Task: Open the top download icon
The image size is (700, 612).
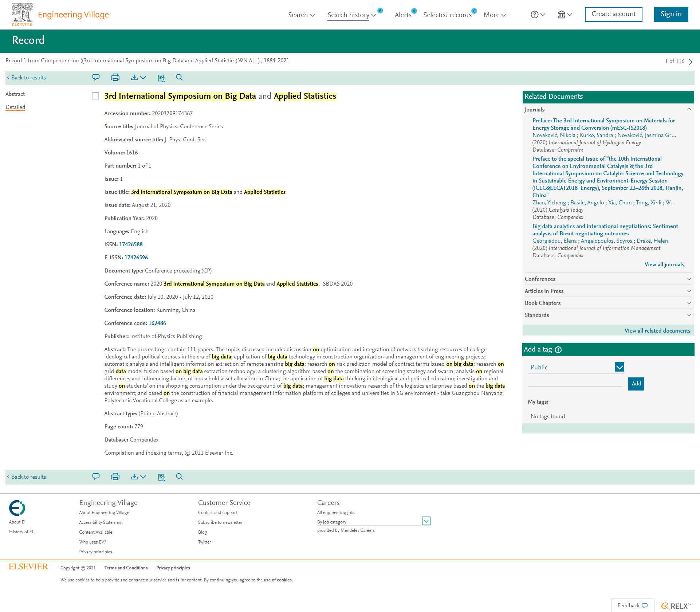Action: click(x=134, y=77)
